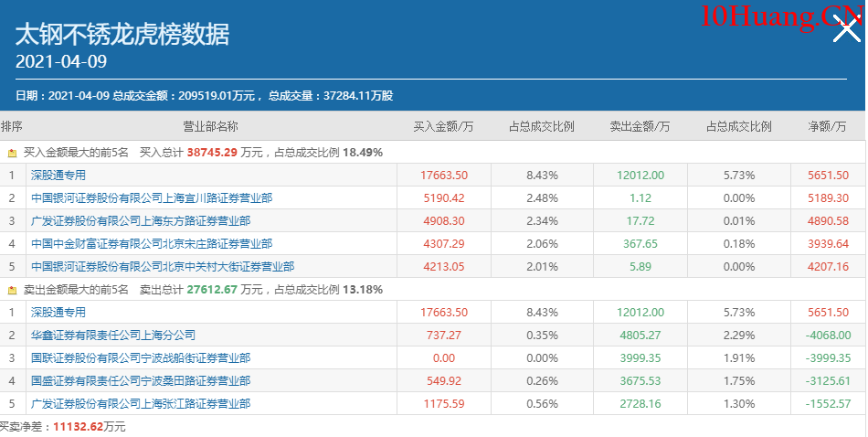The width and height of the screenshot is (868, 437).
Task: Open 深股通专用 link under 卖出金额最大的前5名
Action: click(x=58, y=313)
